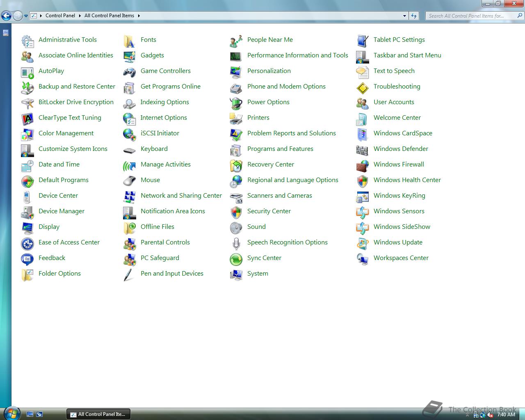The image size is (525, 420).
Task: Click the address bar refresh button
Action: tap(414, 16)
